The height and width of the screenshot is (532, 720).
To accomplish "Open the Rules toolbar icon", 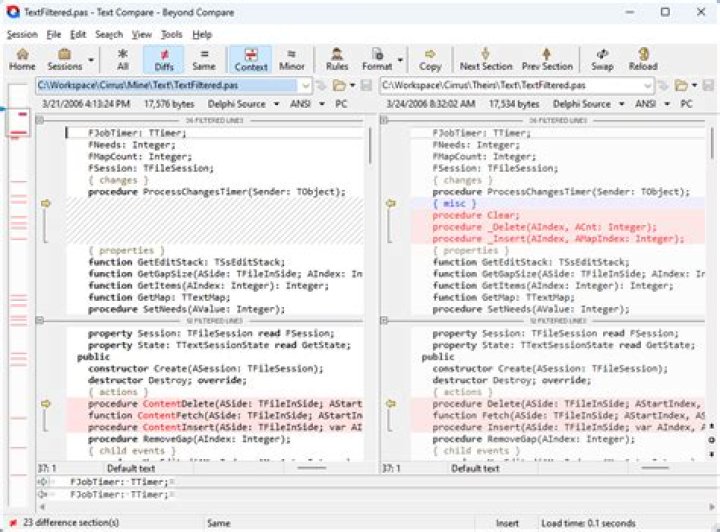I will [x=337, y=60].
